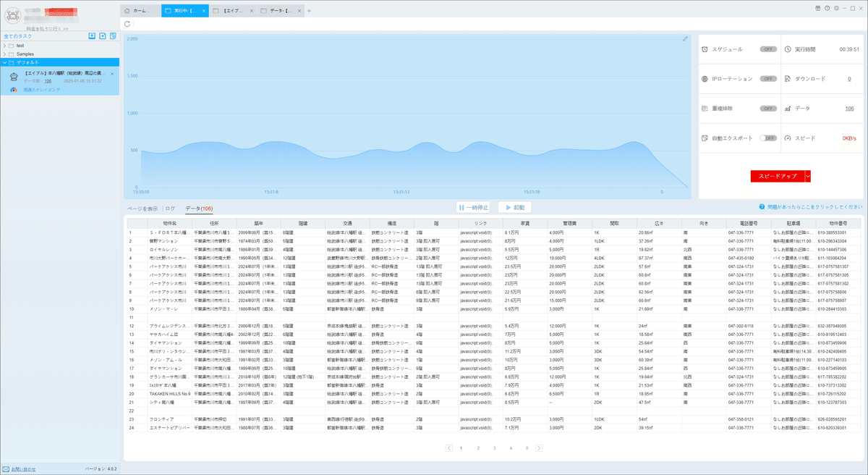868x475 pixels.
Task: Click the mail icon beside お問い合わせ
Action: 6,469
